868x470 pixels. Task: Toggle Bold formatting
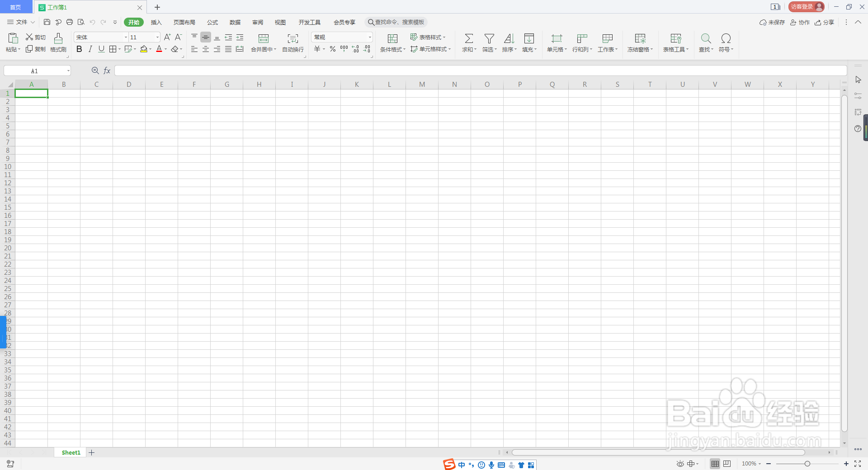tap(79, 49)
